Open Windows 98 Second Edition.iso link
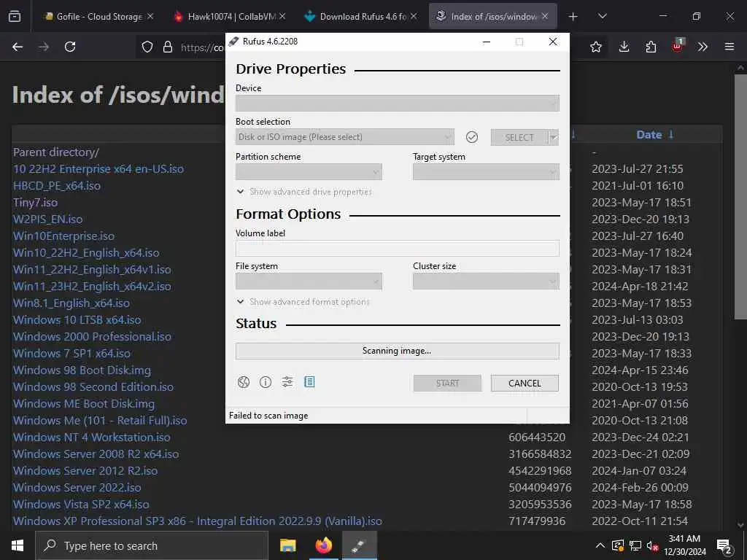 click(93, 386)
